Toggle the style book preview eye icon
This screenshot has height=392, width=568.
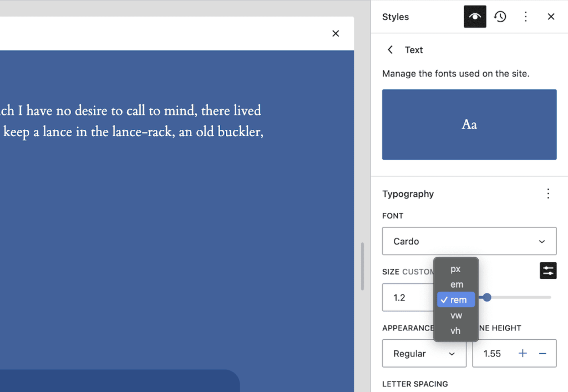pyautogui.click(x=474, y=17)
